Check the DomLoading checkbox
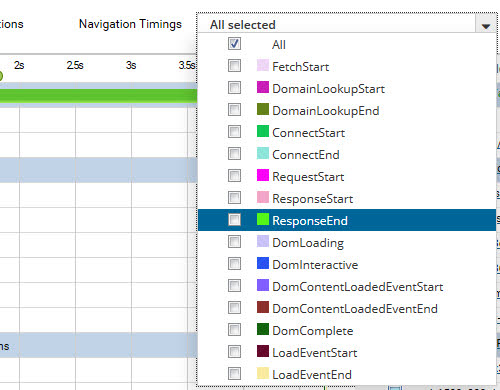500x390 pixels. (234, 242)
